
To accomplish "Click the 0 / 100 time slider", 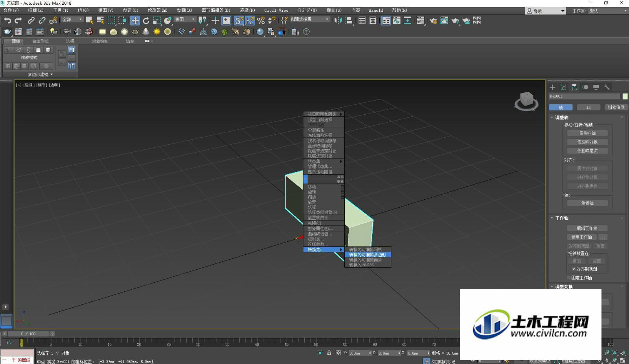I will (x=28, y=334).
